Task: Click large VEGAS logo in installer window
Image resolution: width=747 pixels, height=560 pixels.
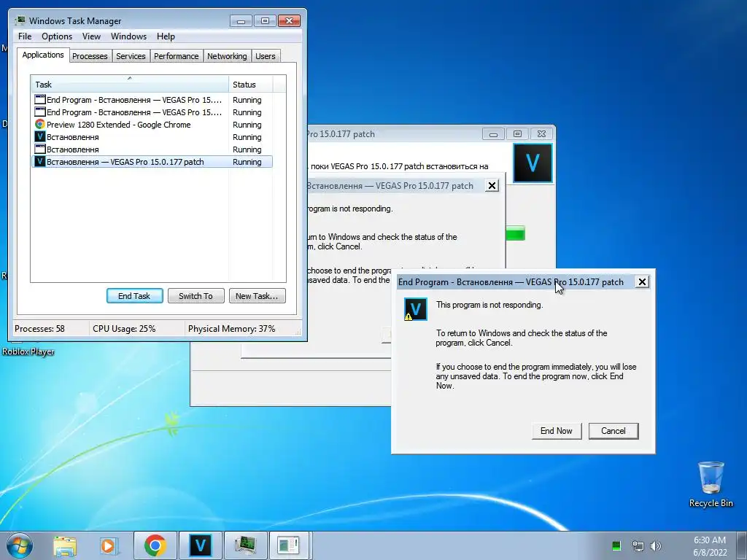Action: pyautogui.click(x=533, y=163)
